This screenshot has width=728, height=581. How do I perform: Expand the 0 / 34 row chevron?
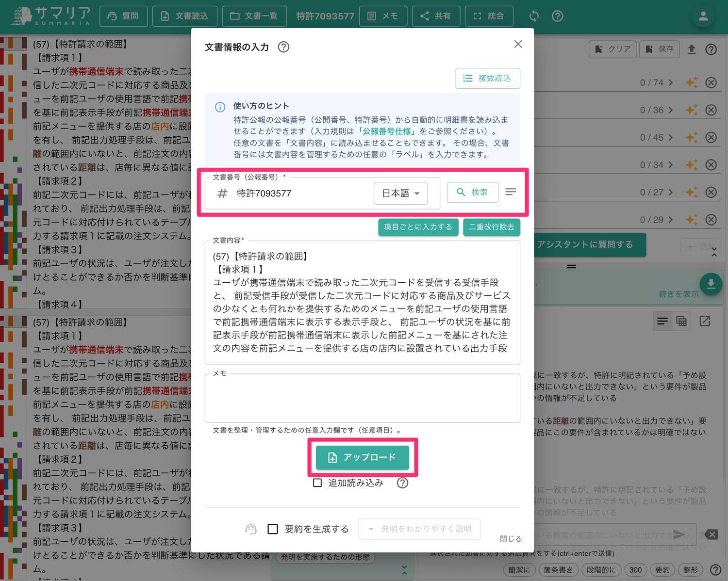(x=670, y=165)
